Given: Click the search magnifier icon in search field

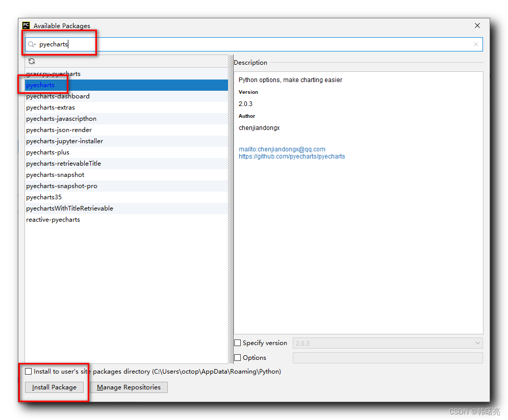Looking at the screenshot, I should (32, 44).
